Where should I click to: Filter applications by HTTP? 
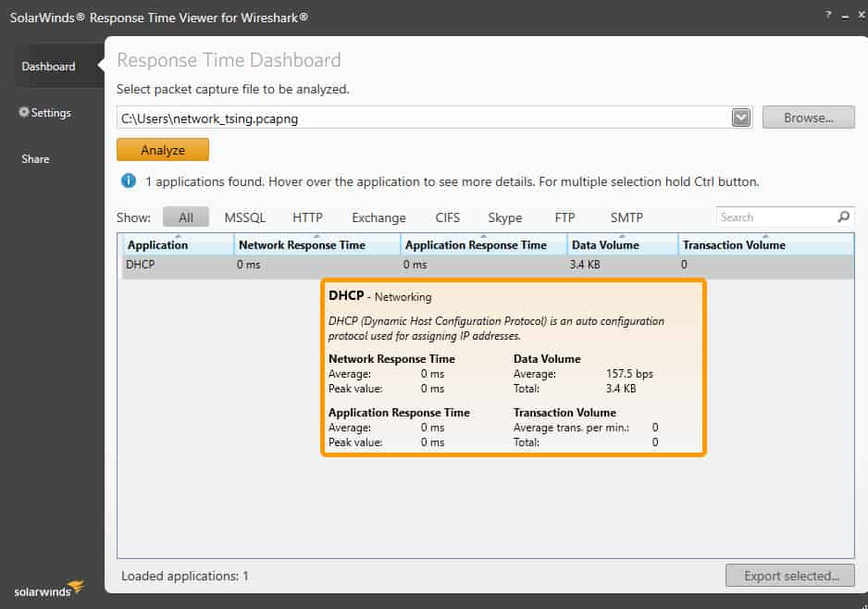click(x=307, y=217)
